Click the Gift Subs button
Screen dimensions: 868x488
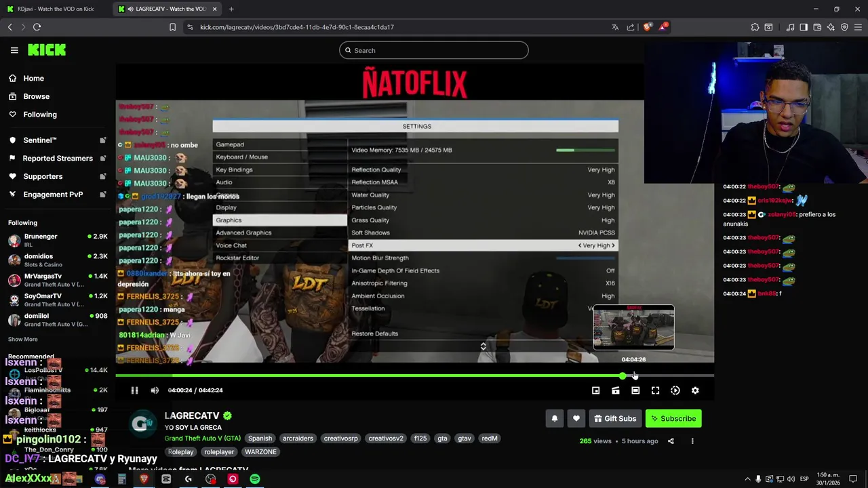pos(615,419)
